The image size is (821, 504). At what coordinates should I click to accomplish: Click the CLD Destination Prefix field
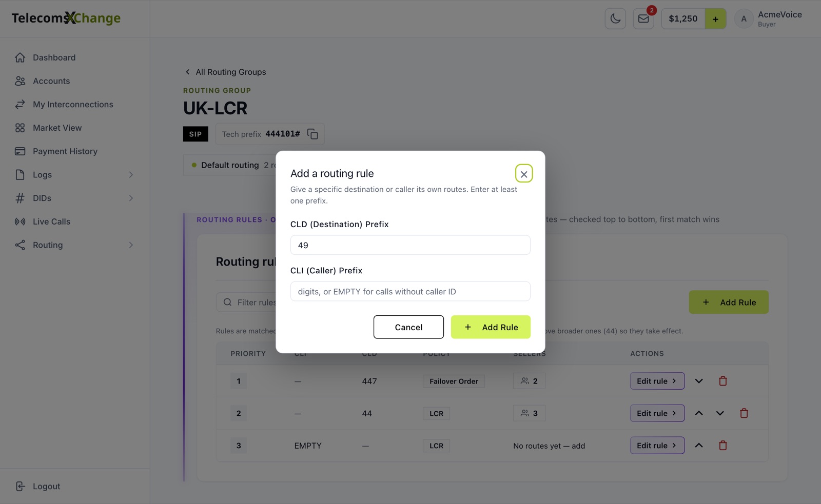pyautogui.click(x=411, y=245)
